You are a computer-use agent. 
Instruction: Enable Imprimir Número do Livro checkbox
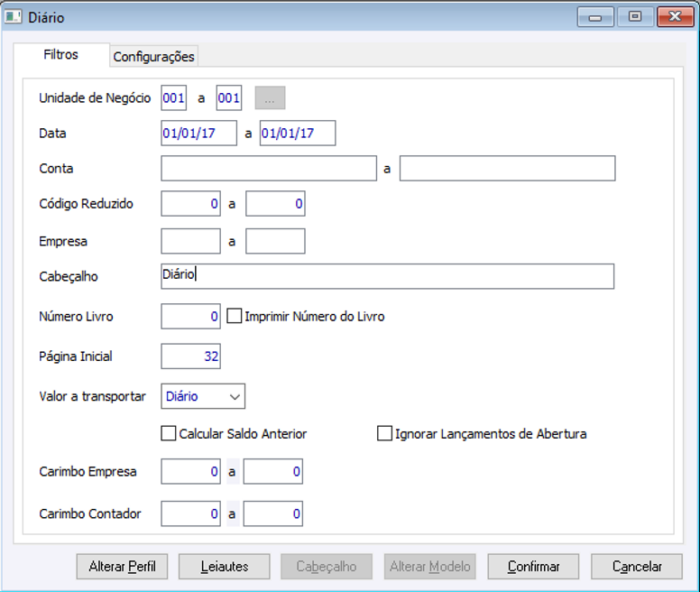(x=235, y=316)
